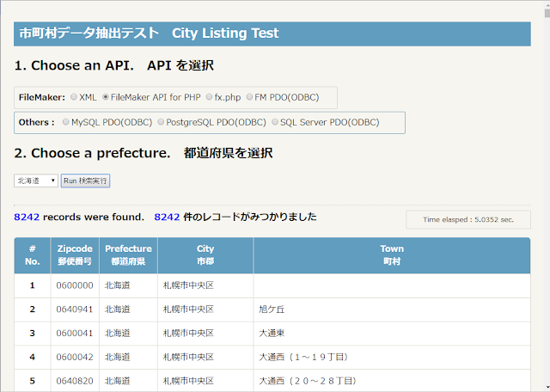Viewport: 550px width, 392px height.
Task: Pick SQL Server PDO(ODBC) radio button
Action: [x=275, y=122]
